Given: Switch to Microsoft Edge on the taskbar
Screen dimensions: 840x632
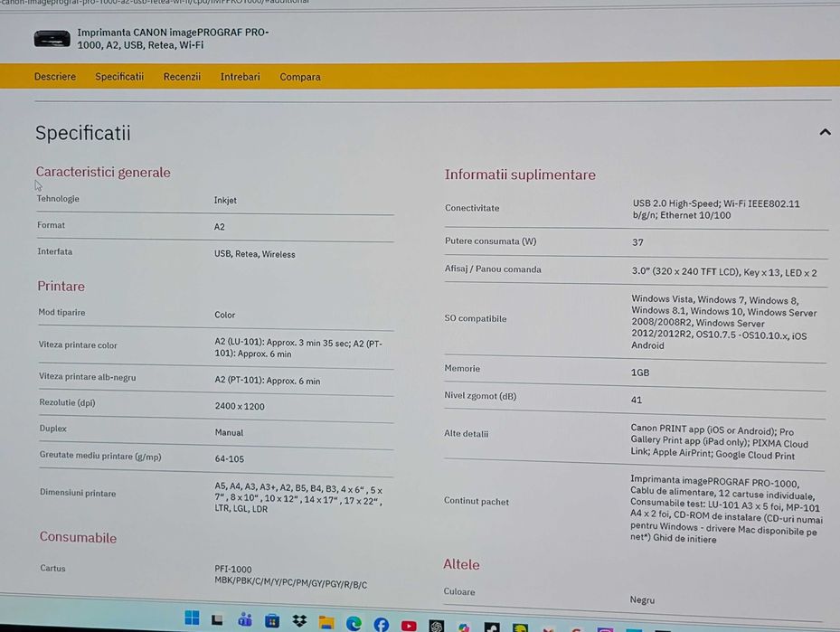Looking at the screenshot, I should (354, 624).
